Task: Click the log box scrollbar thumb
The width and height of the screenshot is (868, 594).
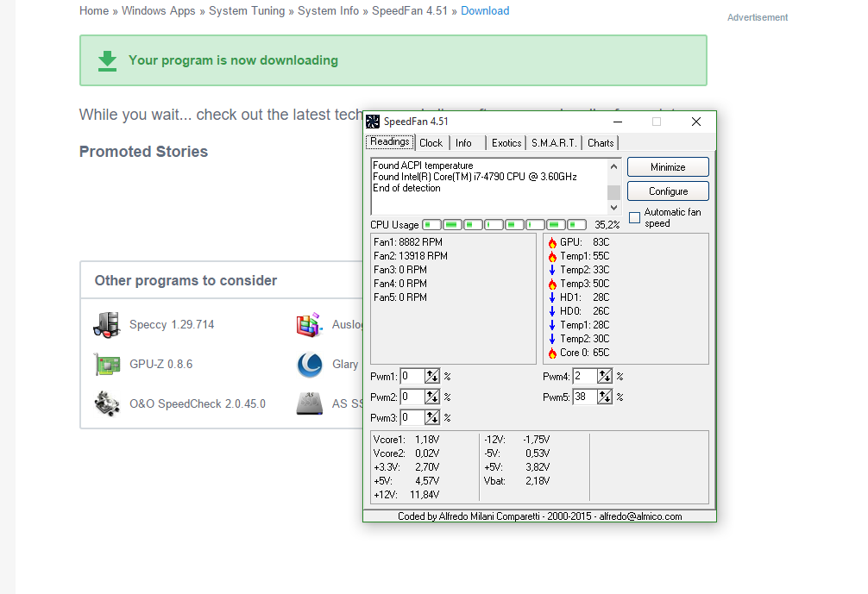Action: [x=613, y=192]
